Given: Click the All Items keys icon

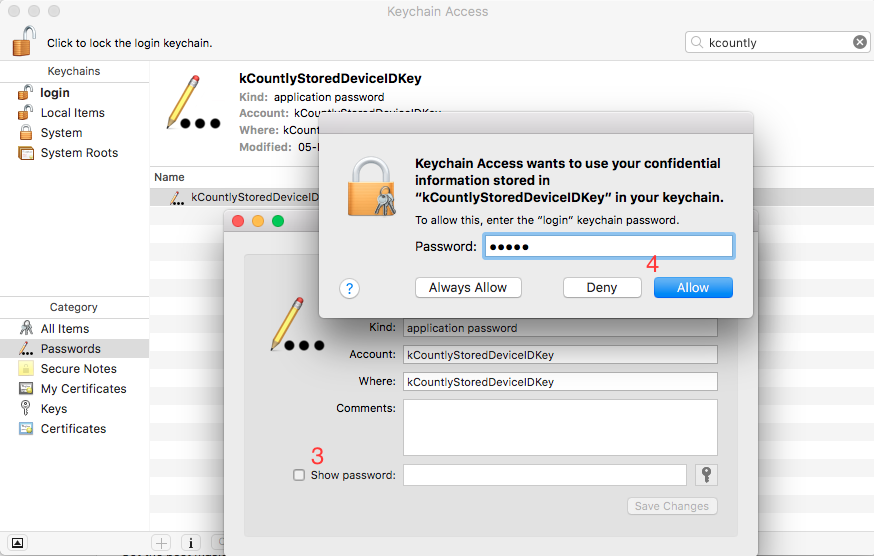Looking at the screenshot, I should [26, 328].
